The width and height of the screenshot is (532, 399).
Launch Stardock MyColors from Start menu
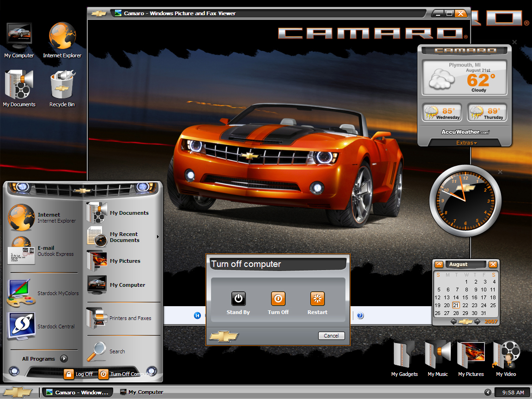click(42, 293)
